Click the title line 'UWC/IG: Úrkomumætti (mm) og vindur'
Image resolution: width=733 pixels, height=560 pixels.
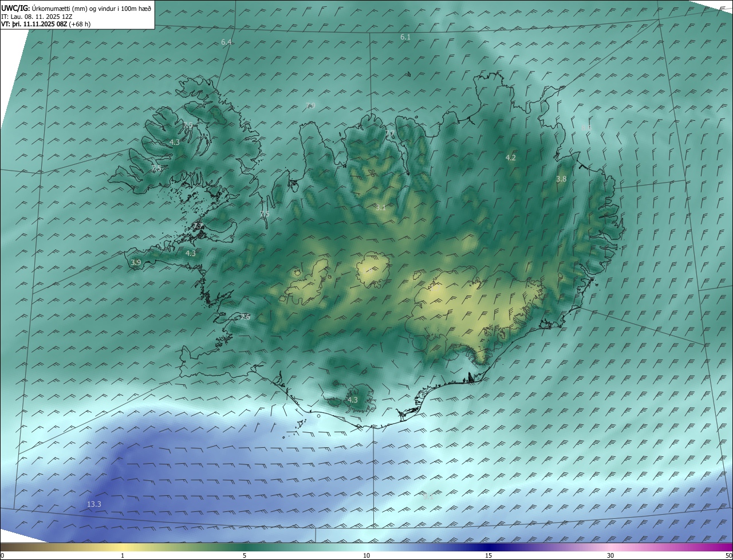click(x=76, y=7)
